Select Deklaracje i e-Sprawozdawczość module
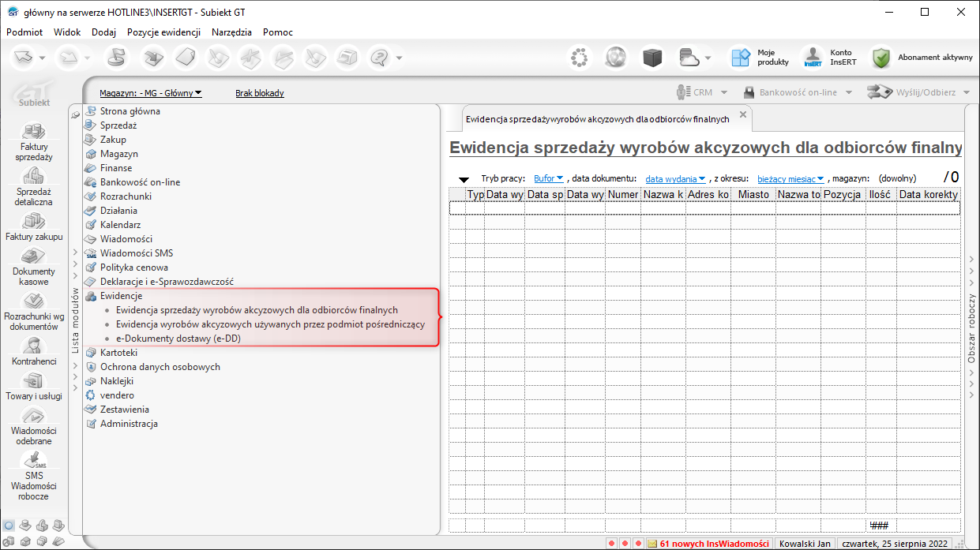Image resolution: width=980 pixels, height=550 pixels. (167, 282)
